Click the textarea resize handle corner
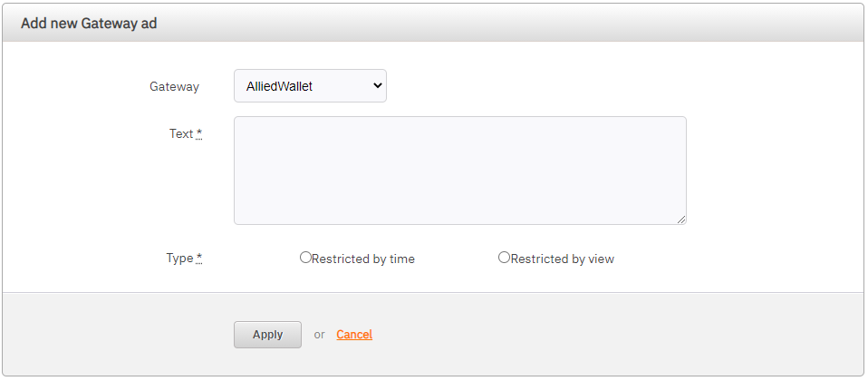 click(680, 219)
